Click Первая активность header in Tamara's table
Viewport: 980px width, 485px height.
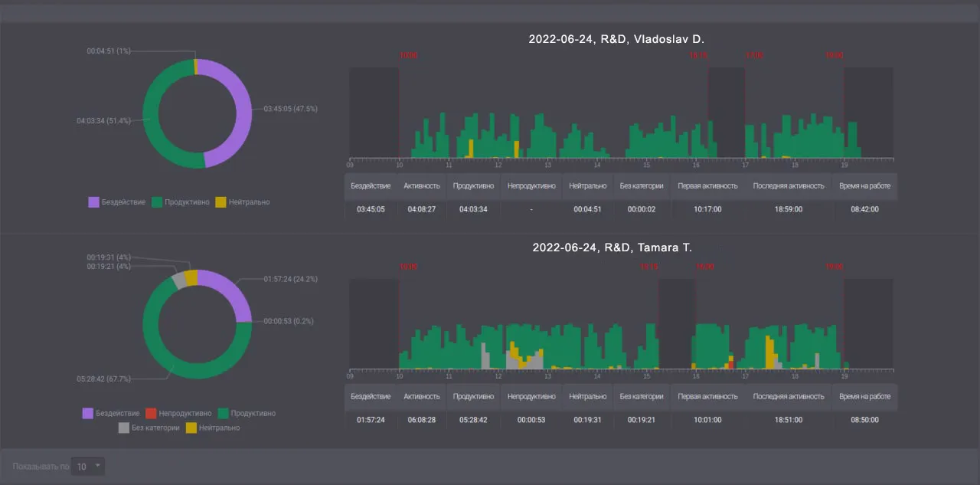[707, 397]
